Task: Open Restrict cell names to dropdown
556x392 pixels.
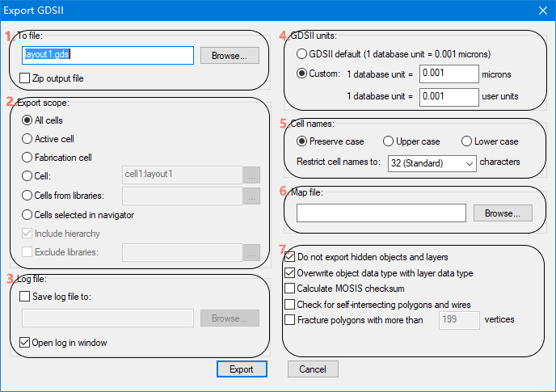Action: [x=432, y=163]
